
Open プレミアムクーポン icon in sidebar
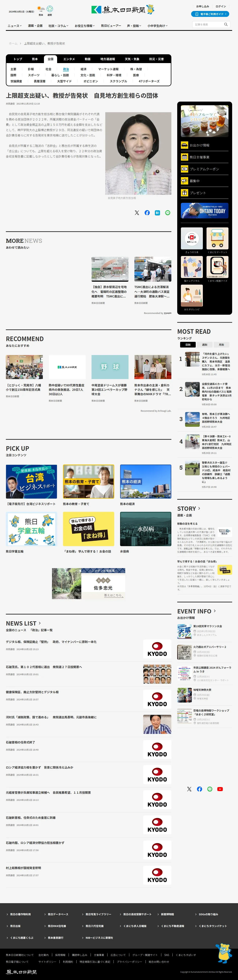[184, 169]
